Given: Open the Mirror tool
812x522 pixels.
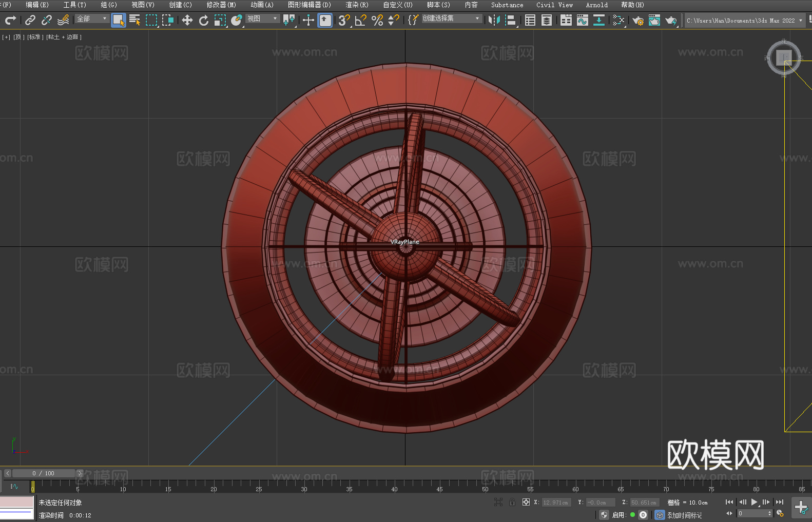Looking at the screenshot, I should 494,20.
